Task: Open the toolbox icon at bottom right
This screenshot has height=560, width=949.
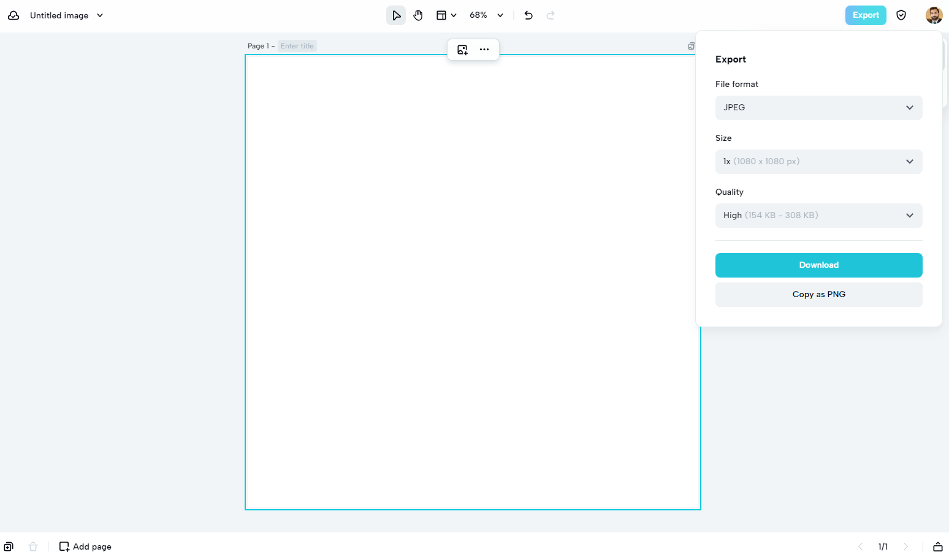Action: pos(937,547)
